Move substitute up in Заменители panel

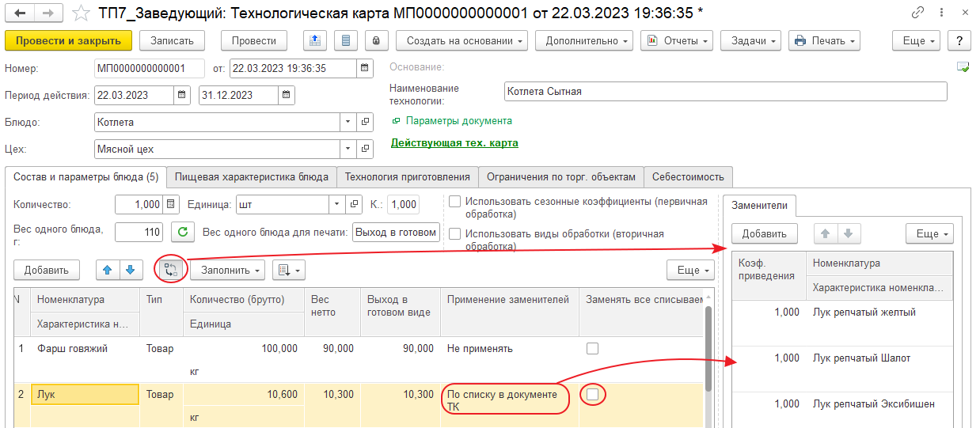825,233
